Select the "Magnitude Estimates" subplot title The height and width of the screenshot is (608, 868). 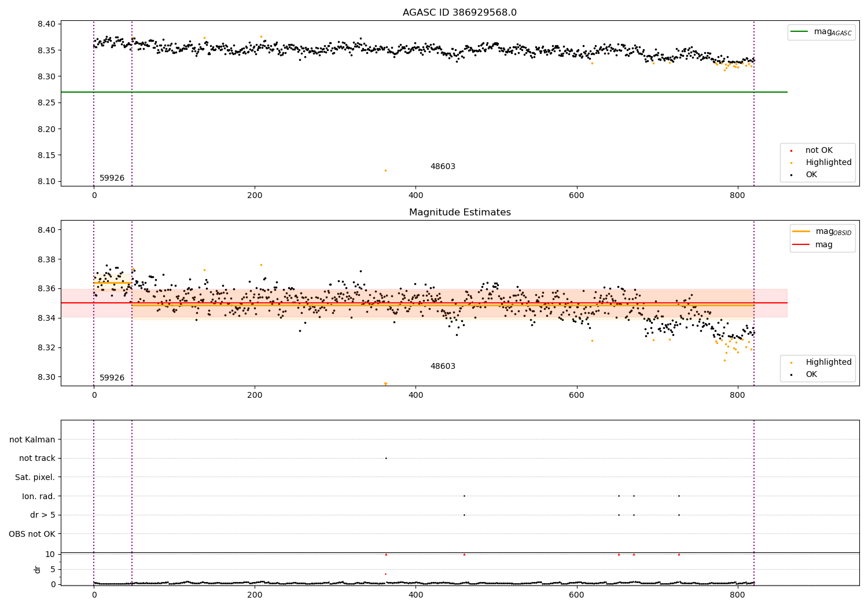point(459,213)
